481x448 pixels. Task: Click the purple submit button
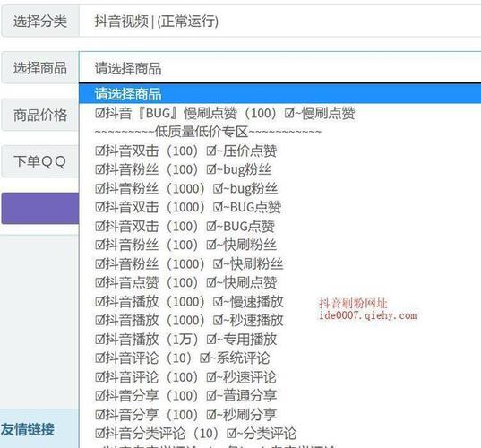click(x=40, y=209)
